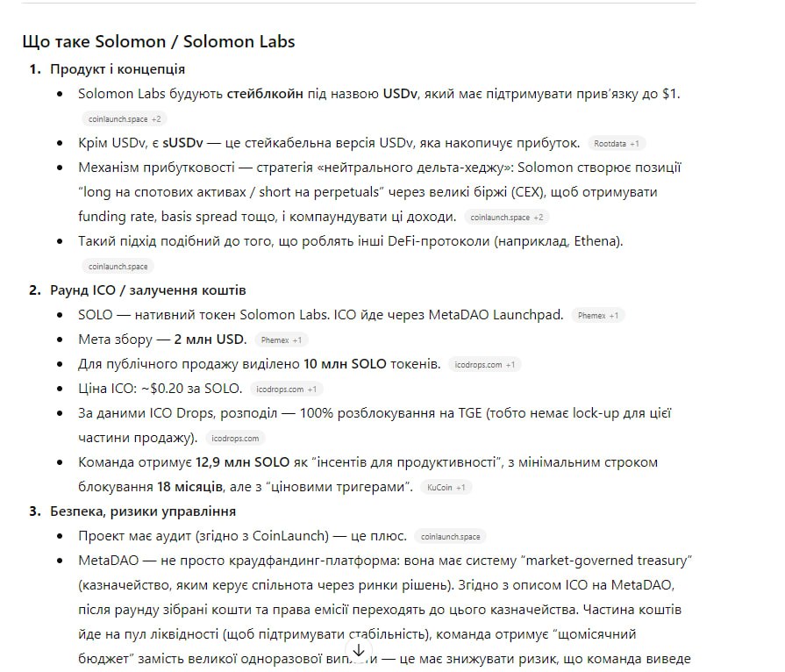Click the heading Що таке Solomon / Solomon Labs

pyautogui.click(x=159, y=41)
